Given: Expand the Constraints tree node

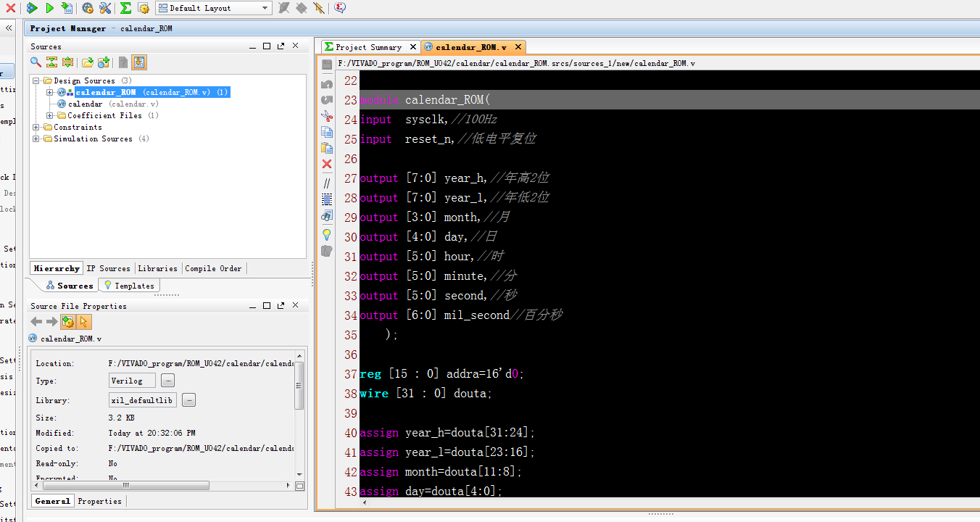Looking at the screenshot, I should coord(36,128).
